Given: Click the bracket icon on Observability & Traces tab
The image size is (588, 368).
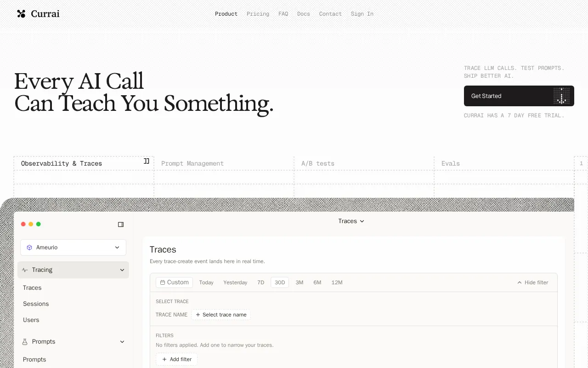Looking at the screenshot, I should 147,161.
